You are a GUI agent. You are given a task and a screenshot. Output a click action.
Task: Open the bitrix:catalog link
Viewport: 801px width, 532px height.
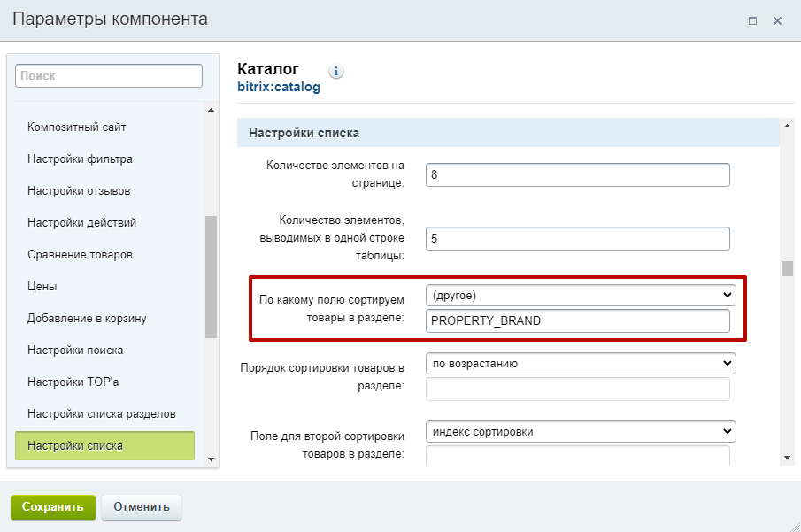279,87
